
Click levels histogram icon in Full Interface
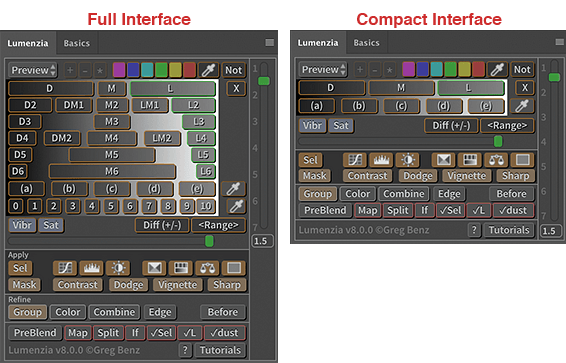coord(92,268)
